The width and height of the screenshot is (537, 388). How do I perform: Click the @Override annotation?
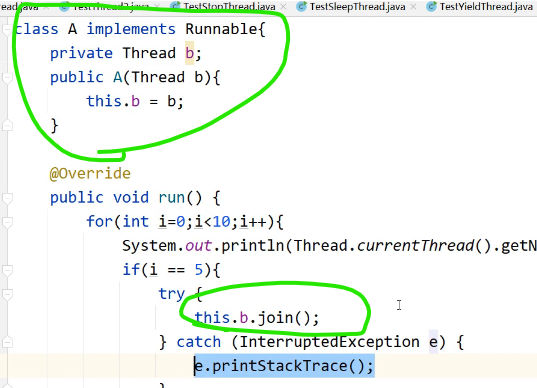coord(90,174)
